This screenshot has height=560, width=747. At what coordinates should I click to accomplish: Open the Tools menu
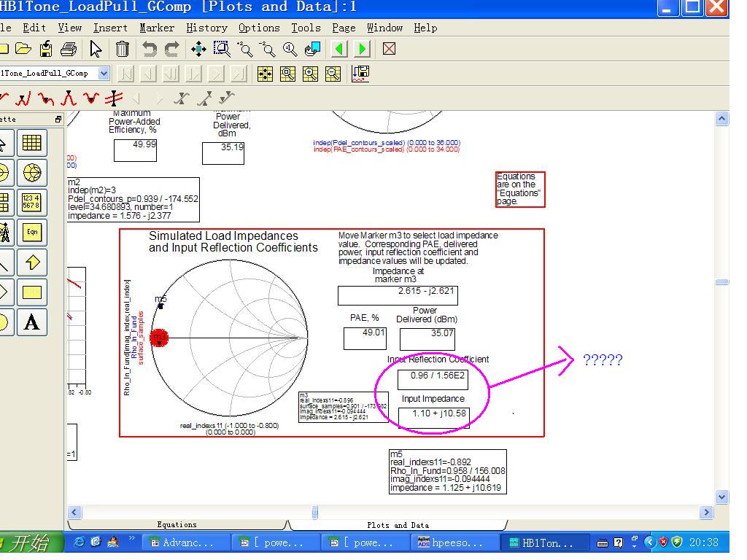(306, 28)
